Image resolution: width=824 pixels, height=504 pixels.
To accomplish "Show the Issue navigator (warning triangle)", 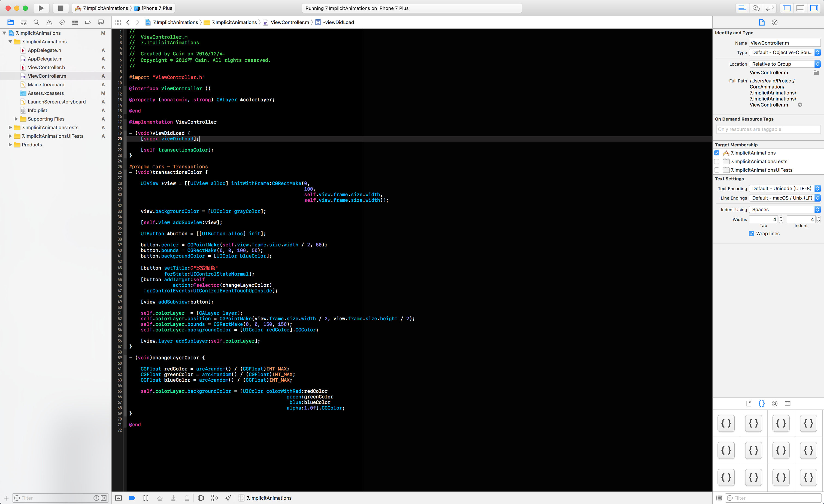I will coord(49,22).
